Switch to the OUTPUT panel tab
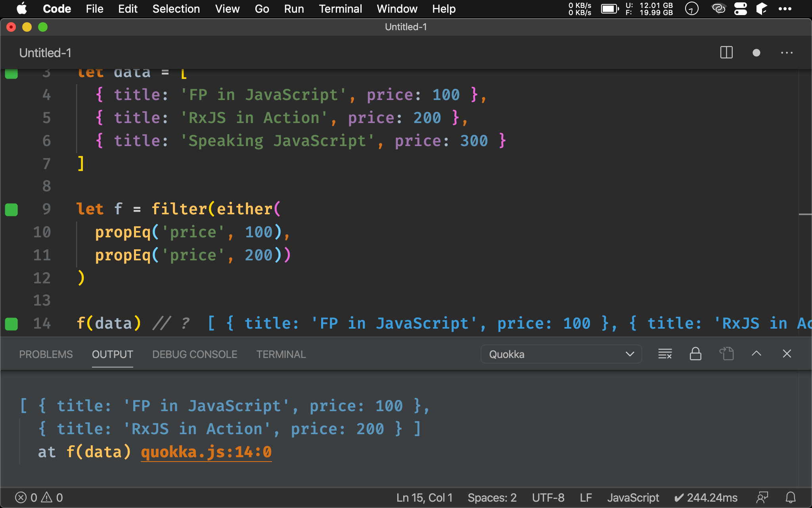The image size is (812, 508). [113, 354]
